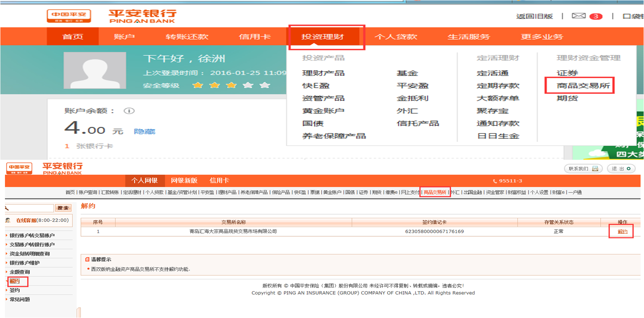Select 日日生金 in the dropdown
644x318 pixels.
(x=498, y=136)
